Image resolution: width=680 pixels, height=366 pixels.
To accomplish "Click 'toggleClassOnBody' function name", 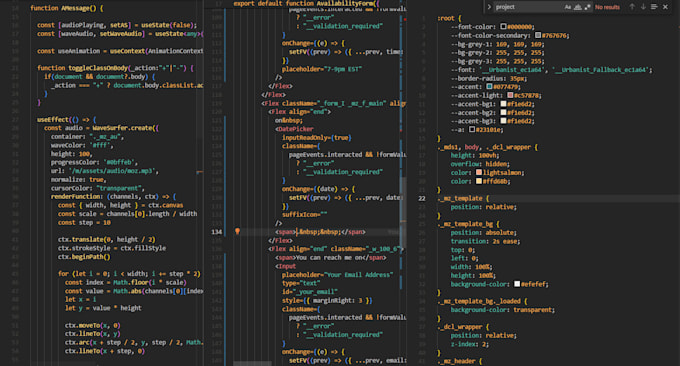I will (98, 68).
